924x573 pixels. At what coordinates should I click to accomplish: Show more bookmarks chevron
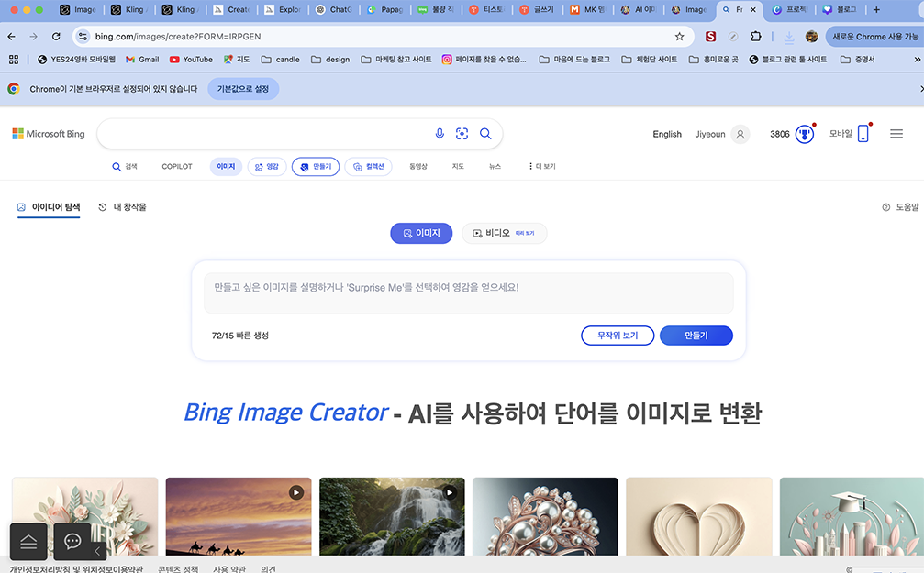(x=917, y=60)
